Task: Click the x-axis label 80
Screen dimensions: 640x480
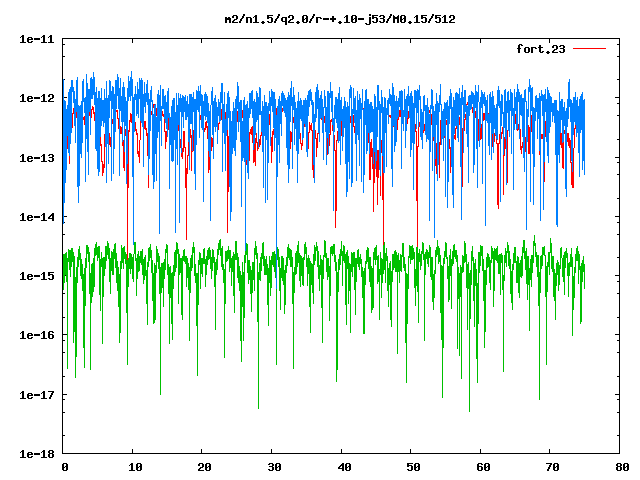Action: pos(622,467)
